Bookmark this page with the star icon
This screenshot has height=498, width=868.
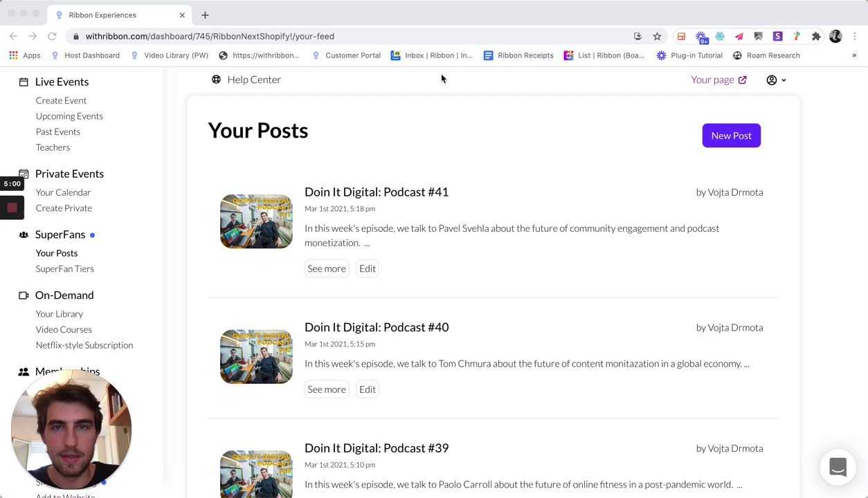[657, 36]
